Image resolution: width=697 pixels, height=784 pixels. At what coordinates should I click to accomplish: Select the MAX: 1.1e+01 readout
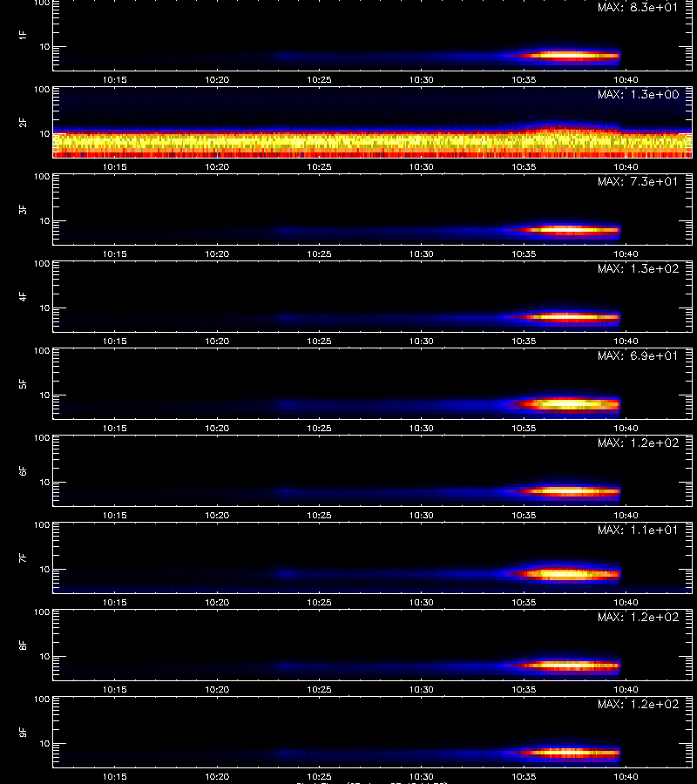click(638, 530)
